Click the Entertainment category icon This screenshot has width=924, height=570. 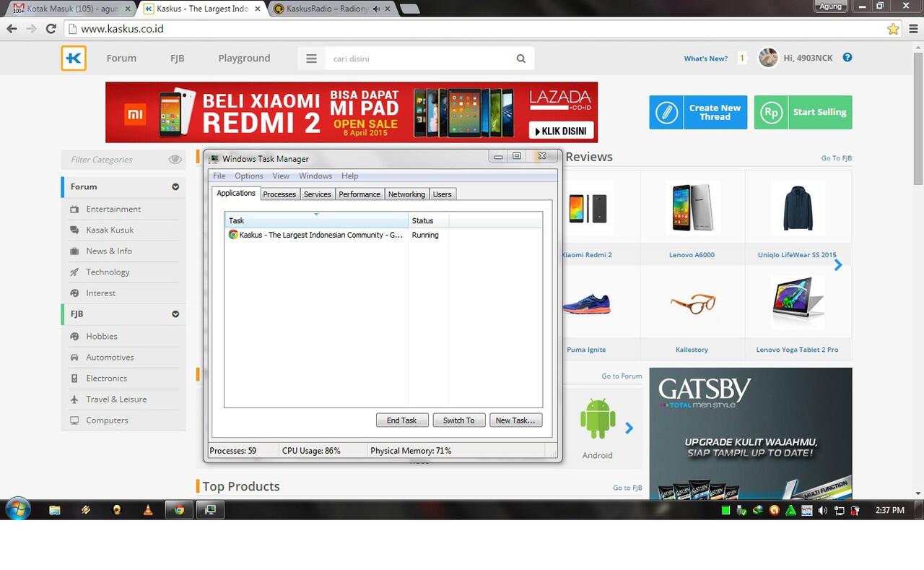coord(74,209)
